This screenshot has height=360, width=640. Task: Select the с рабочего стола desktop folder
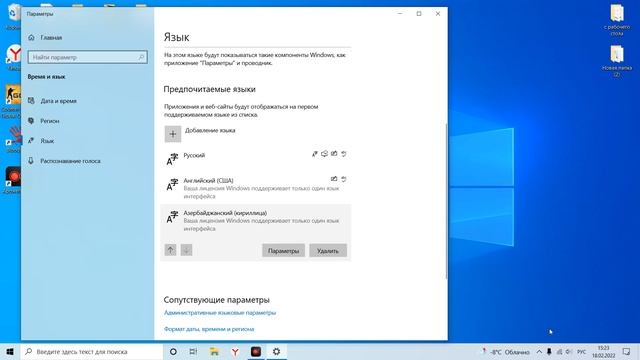point(617,20)
